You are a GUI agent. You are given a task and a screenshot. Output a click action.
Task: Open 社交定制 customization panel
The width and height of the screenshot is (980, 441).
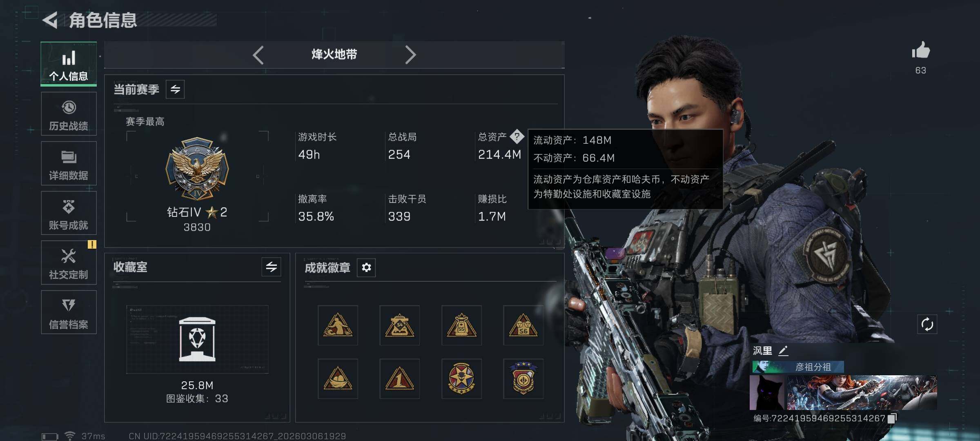coord(69,263)
